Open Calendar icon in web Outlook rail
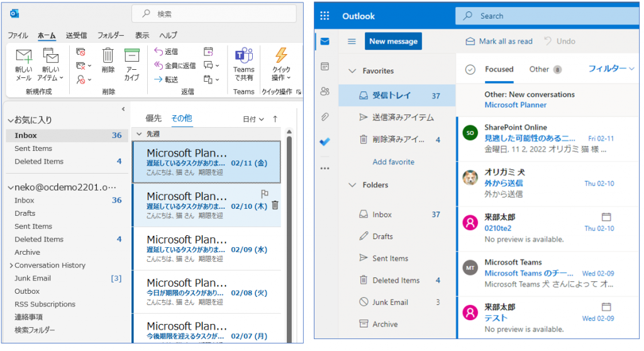 tap(325, 66)
